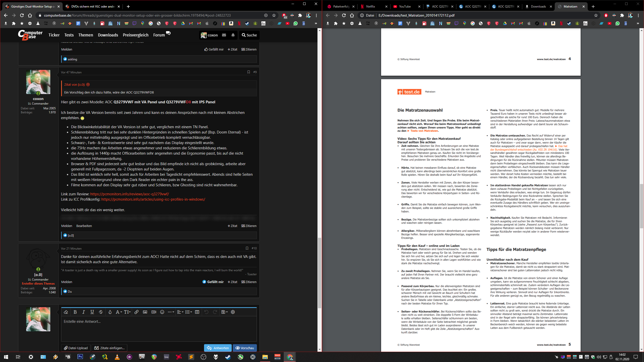
Task: Open the font size dropdown
Action: (127, 312)
